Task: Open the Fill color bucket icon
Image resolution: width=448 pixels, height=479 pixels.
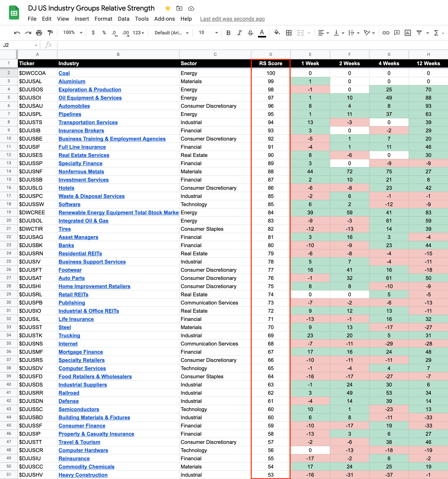Action: 277,33
